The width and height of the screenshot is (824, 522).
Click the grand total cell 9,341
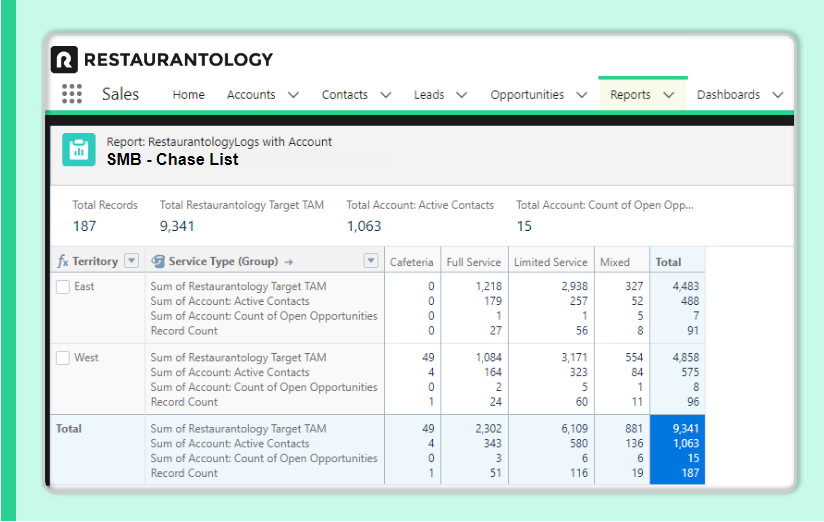click(x=686, y=428)
